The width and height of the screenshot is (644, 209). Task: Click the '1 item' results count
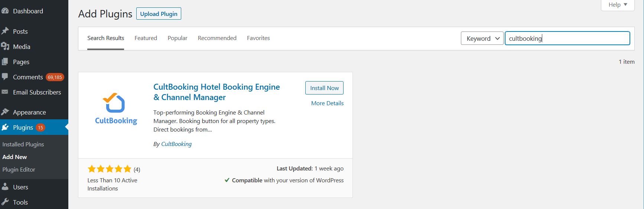click(627, 62)
